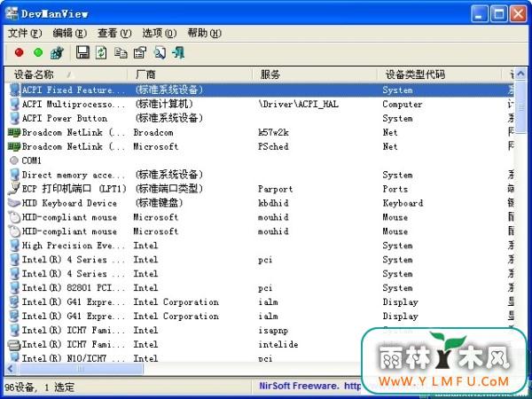Click the icon beside ACPI Multiprocessor row
532x399 pixels.
tap(14, 104)
